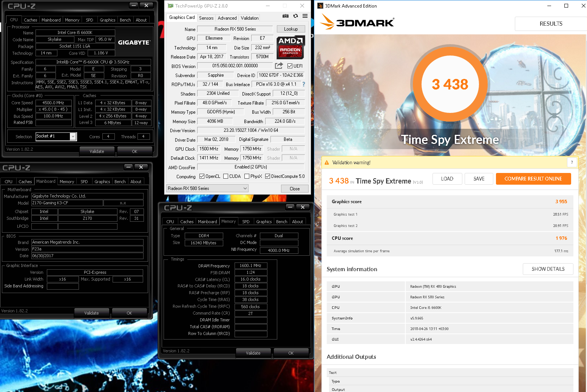Click the validation warning triangle icon
Screen dimensions: 587x392
click(x=327, y=162)
